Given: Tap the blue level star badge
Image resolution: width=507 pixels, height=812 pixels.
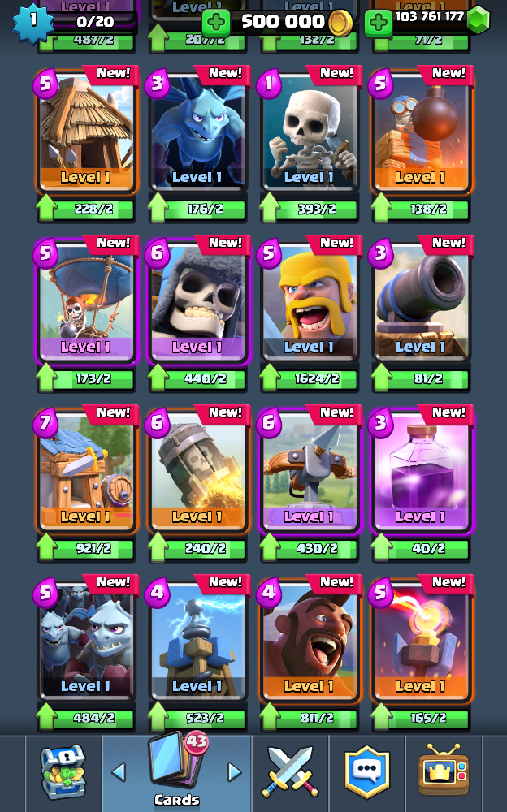Looking at the screenshot, I should pos(32,22).
